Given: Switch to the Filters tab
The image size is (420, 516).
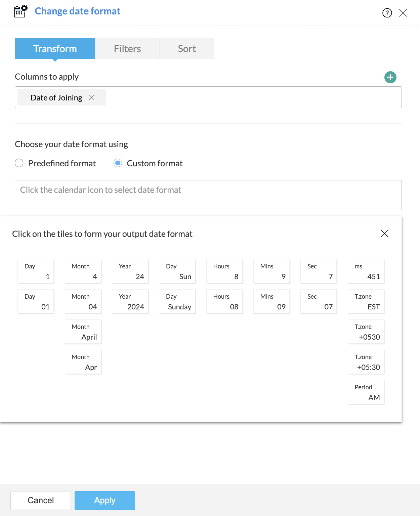Looking at the screenshot, I should pyautogui.click(x=127, y=49).
